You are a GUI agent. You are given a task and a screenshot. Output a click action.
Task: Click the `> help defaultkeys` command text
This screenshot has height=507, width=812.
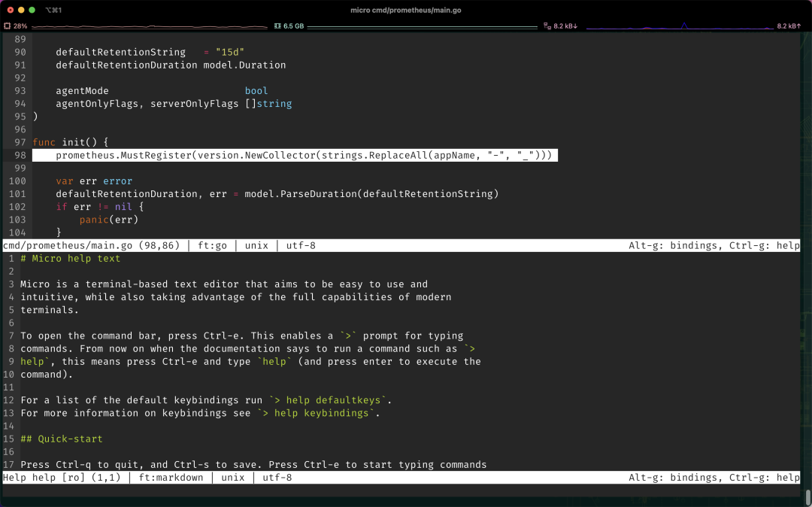(328, 400)
